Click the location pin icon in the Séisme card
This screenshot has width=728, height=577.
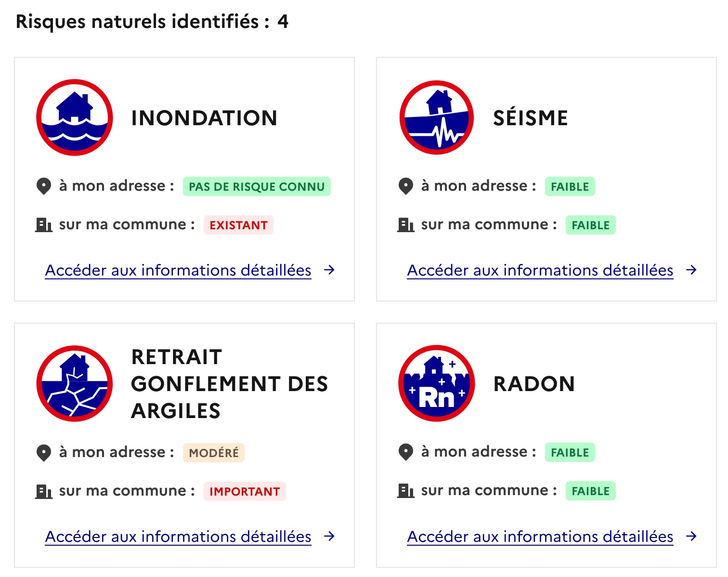point(406,186)
